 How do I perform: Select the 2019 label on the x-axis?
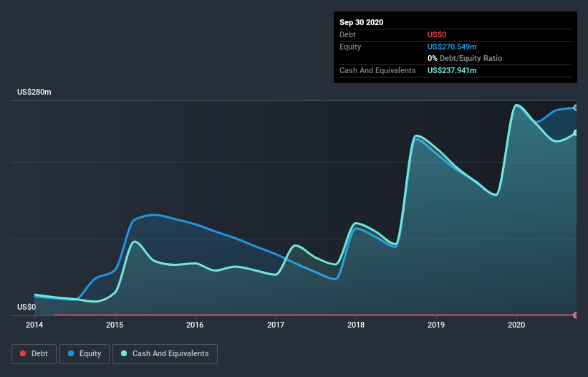(x=435, y=325)
